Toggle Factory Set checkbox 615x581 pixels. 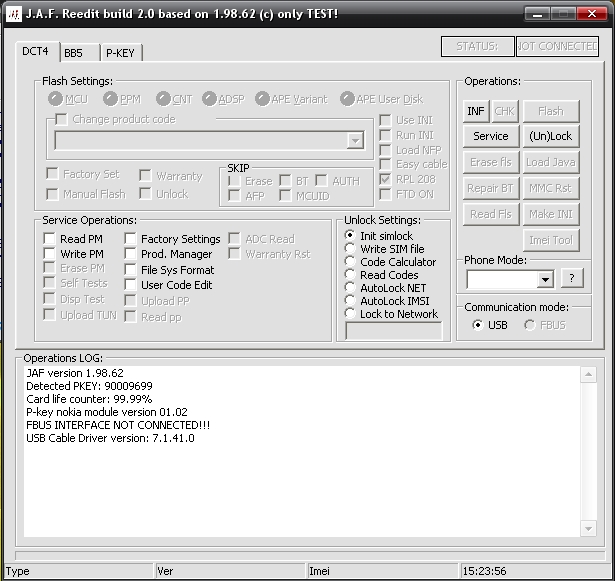coord(52,173)
